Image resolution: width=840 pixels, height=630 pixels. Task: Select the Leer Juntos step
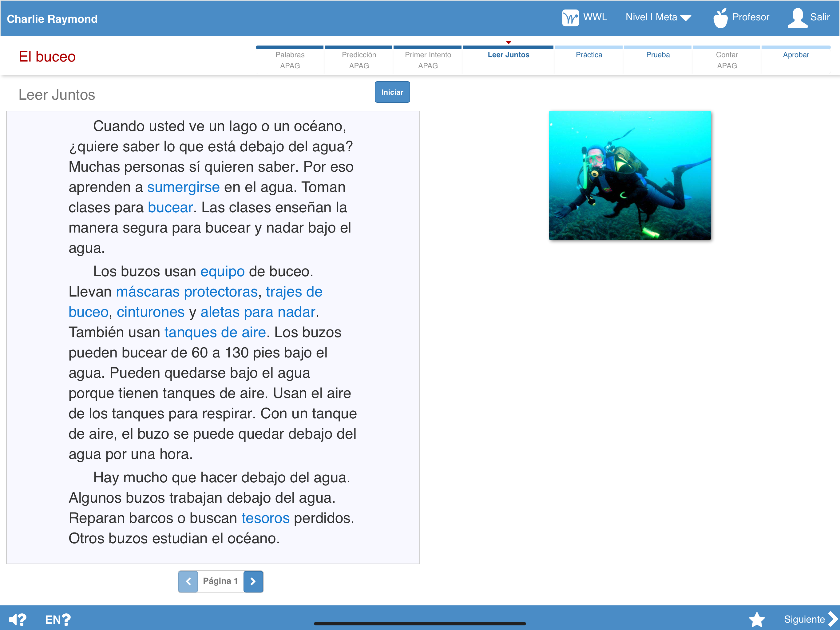(508, 55)
